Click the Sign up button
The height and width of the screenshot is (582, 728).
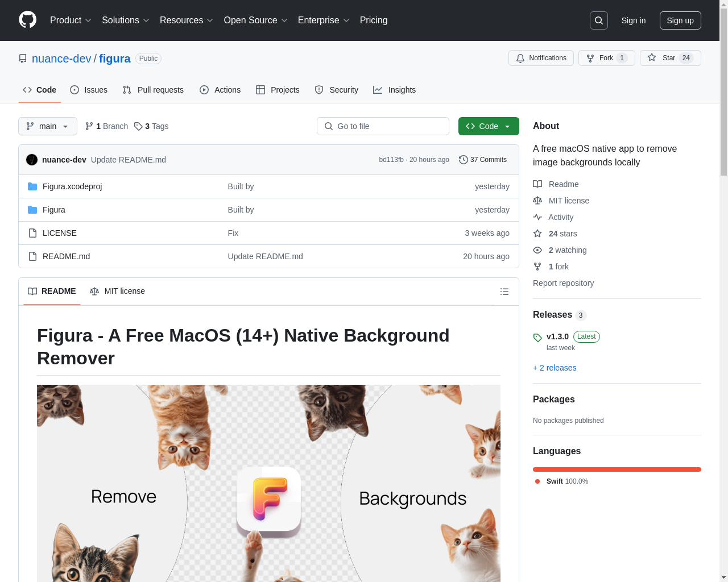(680, 20)
